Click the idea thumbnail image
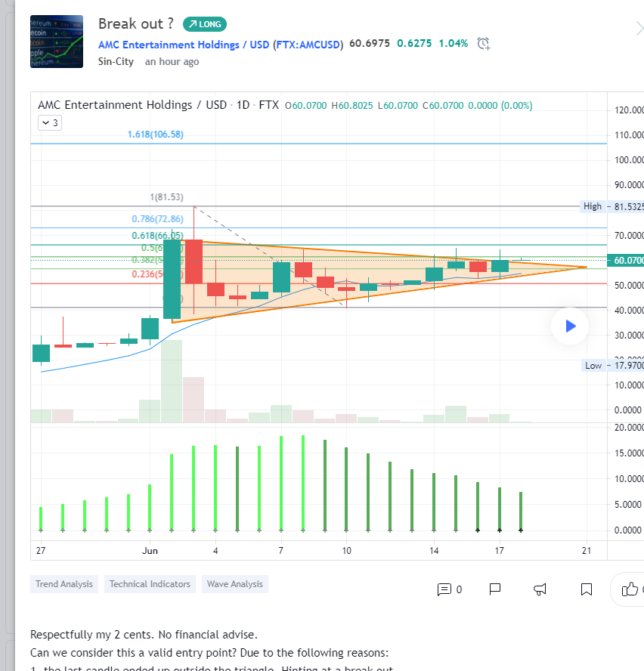This screenshot has width=644, height=671. [x=57, y=41]
